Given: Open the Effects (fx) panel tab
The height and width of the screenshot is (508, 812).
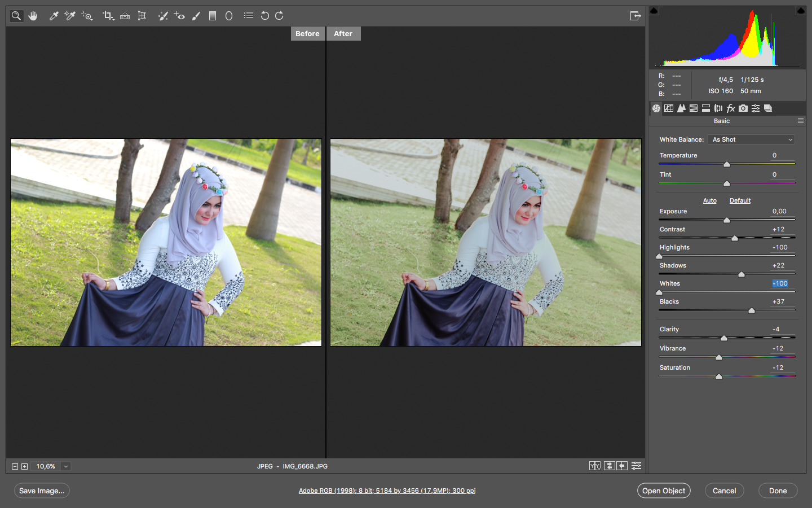Looking at the screenshot, I should coord(731,108).
